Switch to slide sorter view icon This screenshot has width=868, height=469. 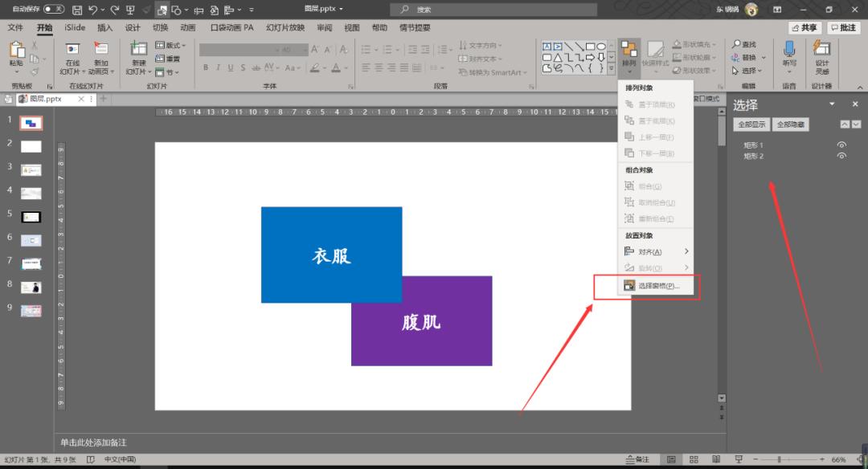691,459
